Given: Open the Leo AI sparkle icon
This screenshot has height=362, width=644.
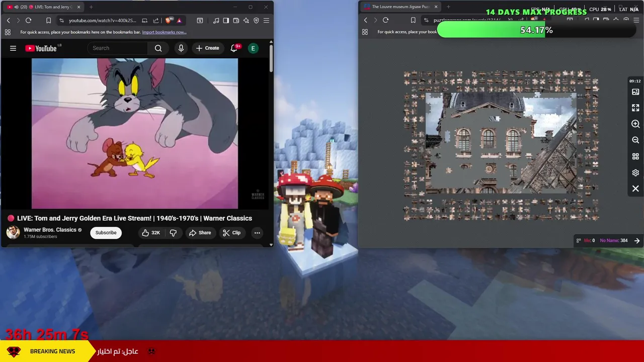Looking at the screenshot, I should [x=246, y=21].
